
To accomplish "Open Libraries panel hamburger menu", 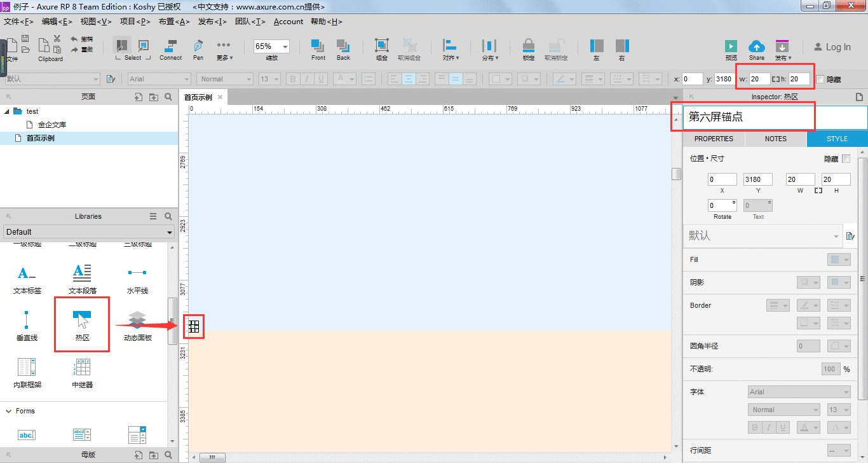I will click(153, 216).
